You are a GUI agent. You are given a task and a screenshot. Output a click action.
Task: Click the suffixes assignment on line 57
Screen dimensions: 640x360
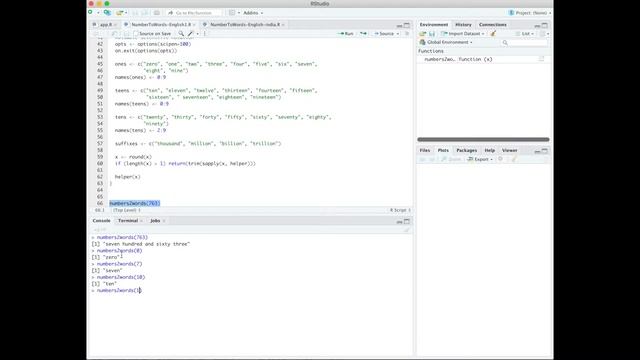tap(198, 144)
